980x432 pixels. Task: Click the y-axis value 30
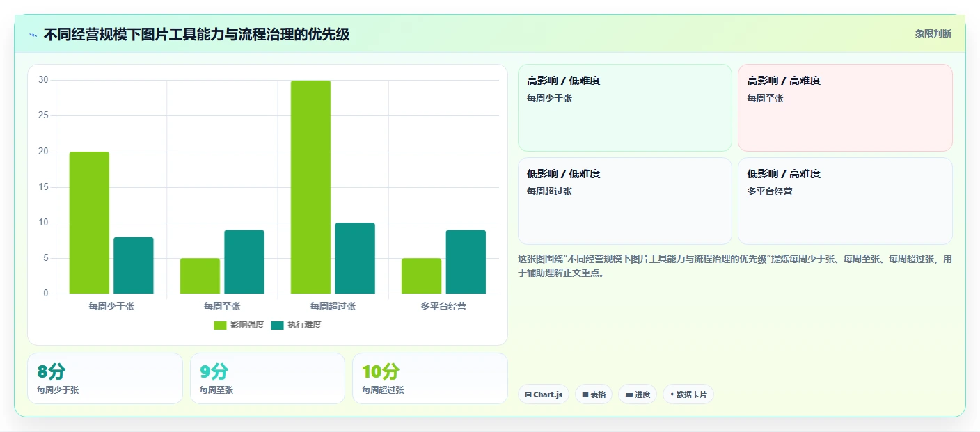coord(43,80)
